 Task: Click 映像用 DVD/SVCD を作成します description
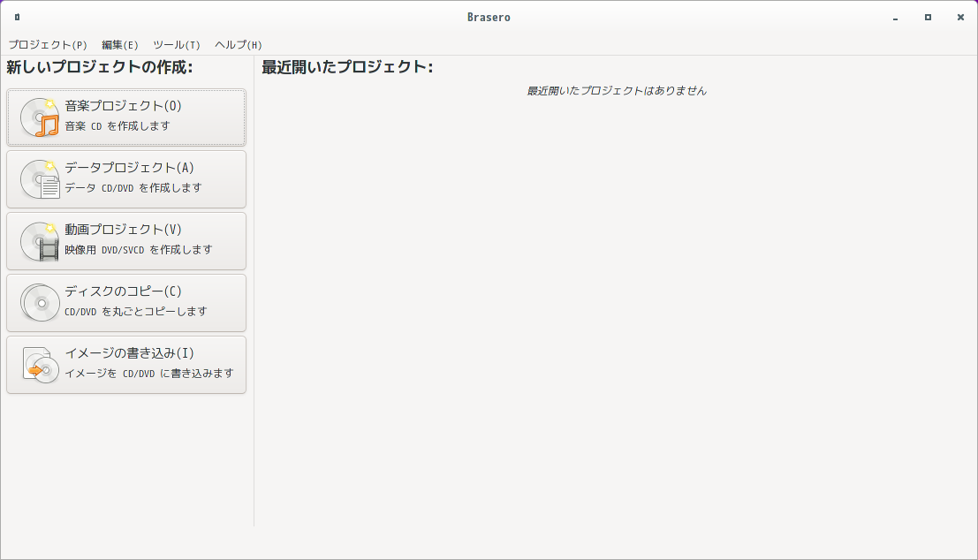pos(139,249)
